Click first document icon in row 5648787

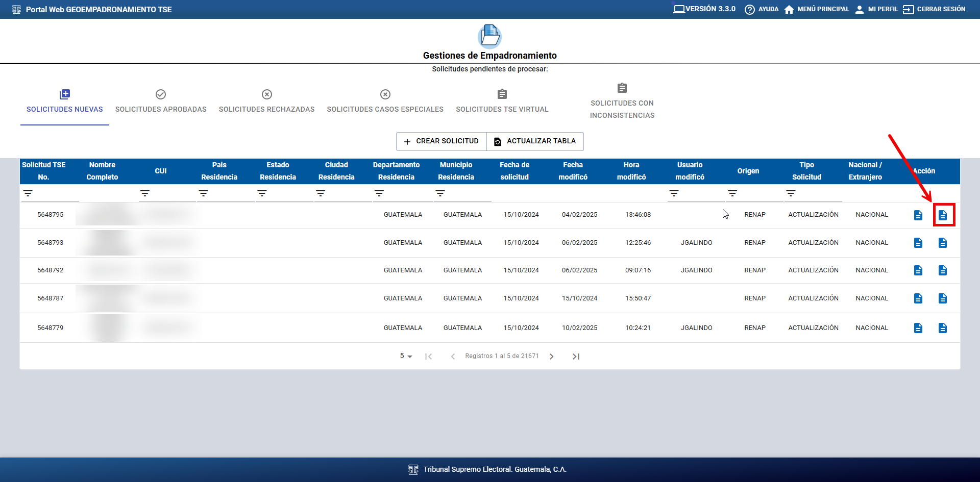click(918, 298)
